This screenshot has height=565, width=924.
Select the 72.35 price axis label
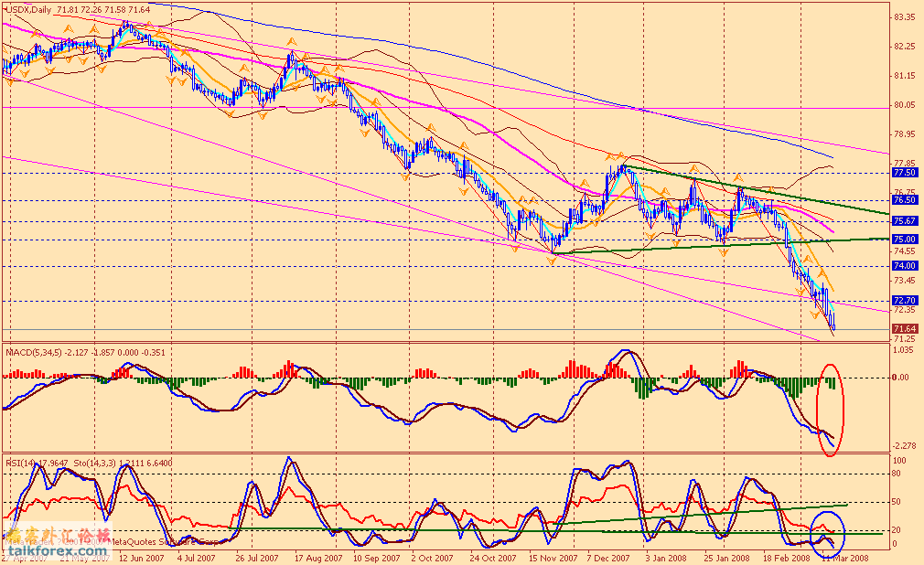(905, 310)
